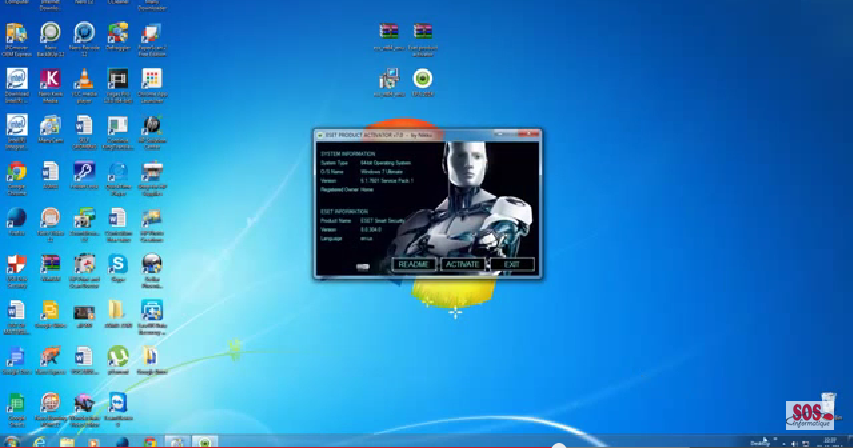Image resolution: width=854 pixels, height=448 pixels.
Task: Click the ACTIVATE button in the activator
Action: (x=462, y=265)
